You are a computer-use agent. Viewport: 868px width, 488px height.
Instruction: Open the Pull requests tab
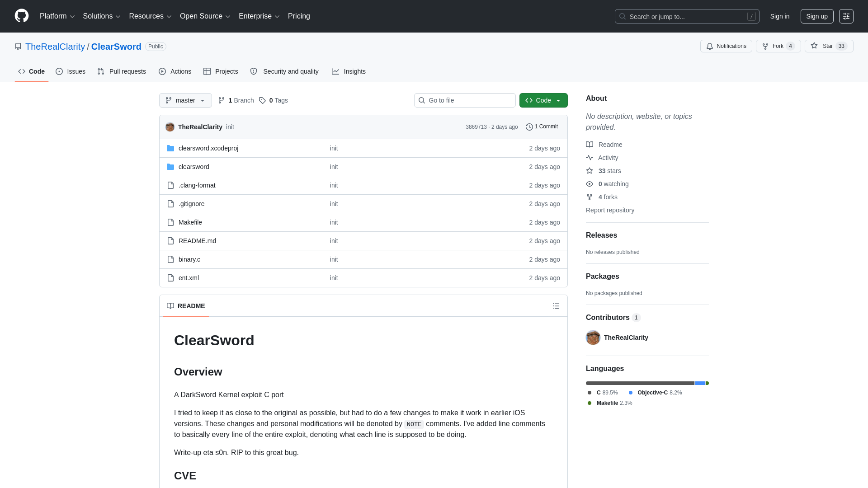pyautogui.click(x=122, y=71)
